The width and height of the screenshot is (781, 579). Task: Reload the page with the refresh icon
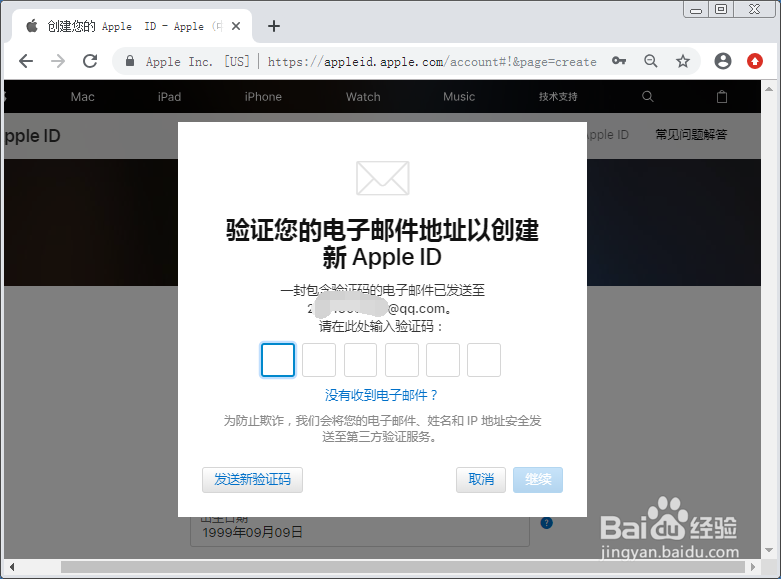[90, 61]
